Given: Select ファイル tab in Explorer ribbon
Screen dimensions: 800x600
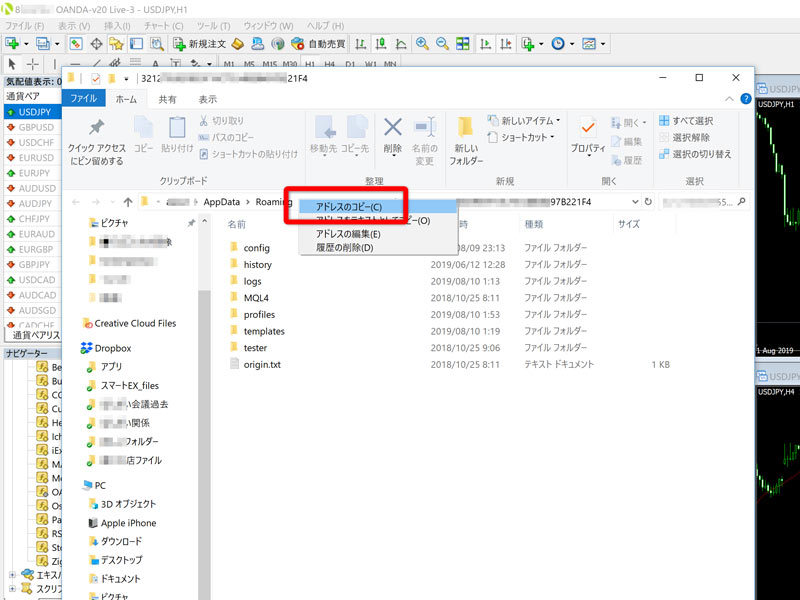Looking at the screenshot, I should coord(84,98).
